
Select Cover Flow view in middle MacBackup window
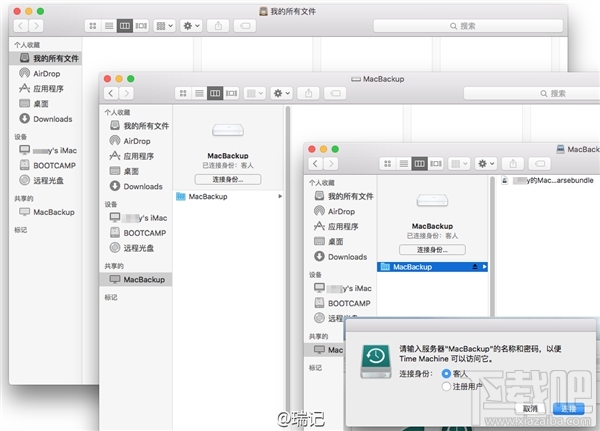pos(231,93)
